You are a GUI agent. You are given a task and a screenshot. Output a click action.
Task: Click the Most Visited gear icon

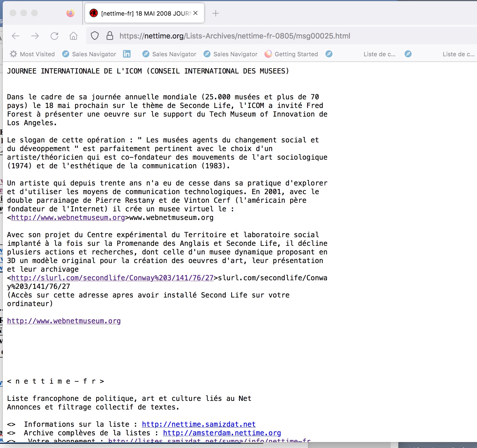(x=13, y=54)
